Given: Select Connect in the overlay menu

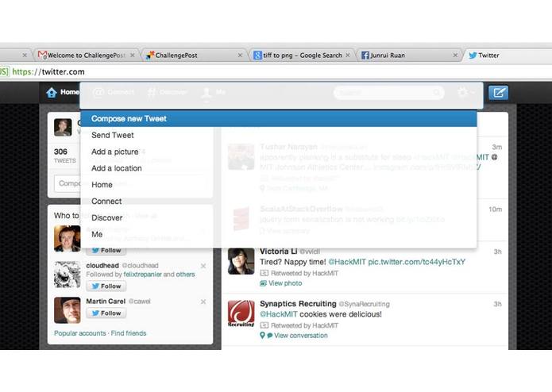Looking at the screenshot, I should pos(279,201).
